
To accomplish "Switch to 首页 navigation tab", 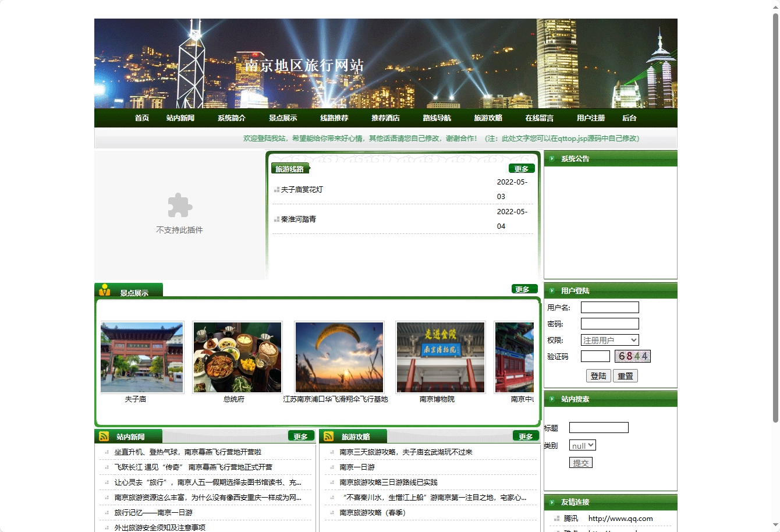I will 141,118.
